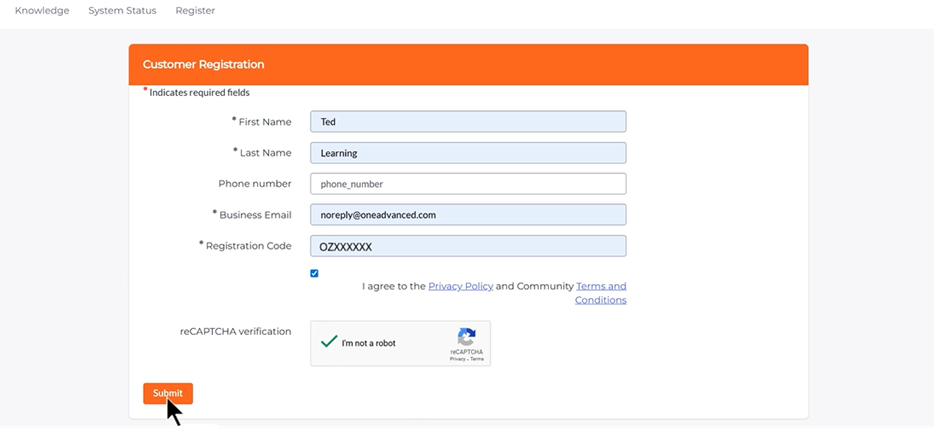Click the "Business Email" field label
This screenshot has width=940, height=441.
point(255,215)
